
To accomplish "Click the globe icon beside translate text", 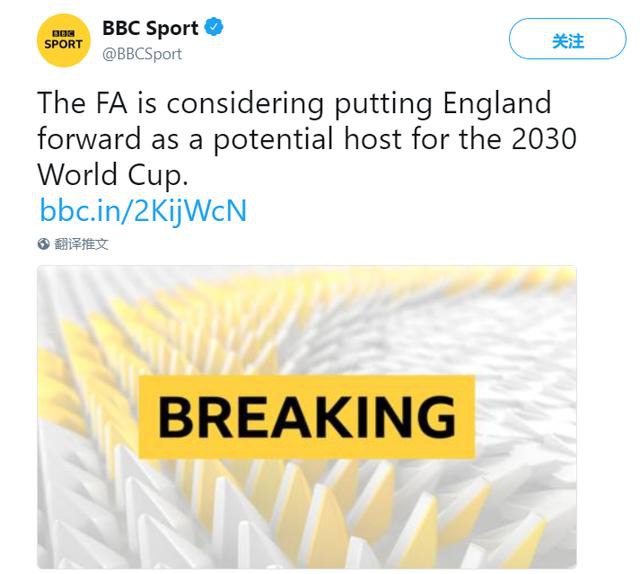I will point(43,244).
